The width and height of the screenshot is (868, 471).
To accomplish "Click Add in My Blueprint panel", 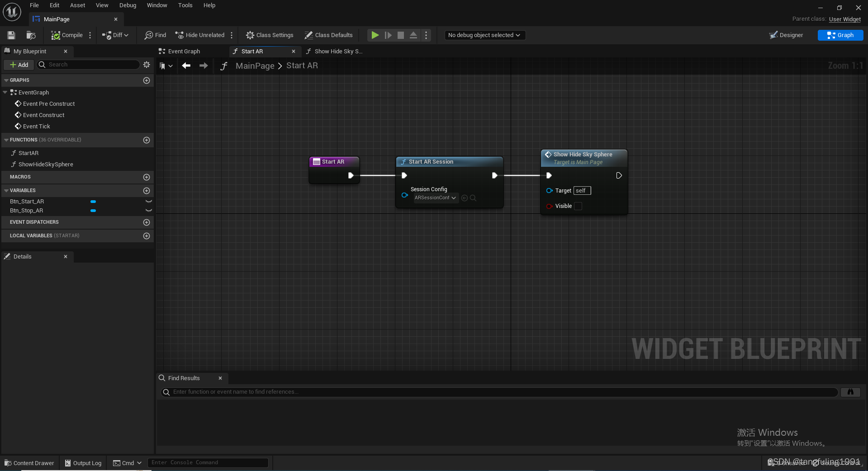I will (19, 65).
